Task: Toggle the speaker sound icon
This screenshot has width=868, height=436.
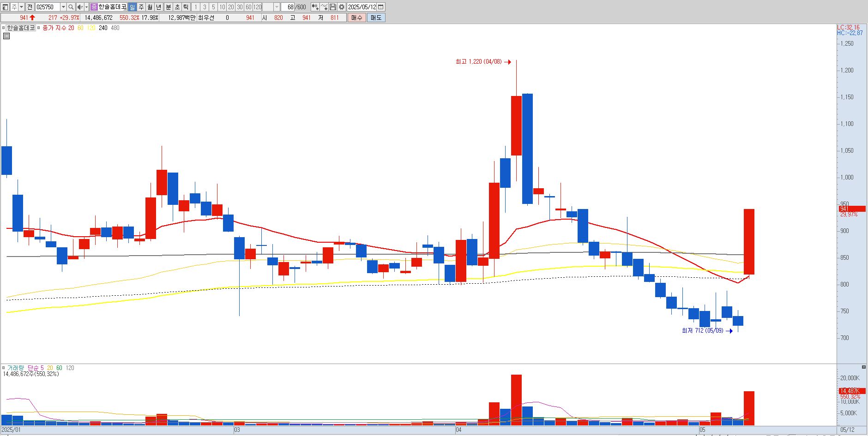Action: pos(80,7)
